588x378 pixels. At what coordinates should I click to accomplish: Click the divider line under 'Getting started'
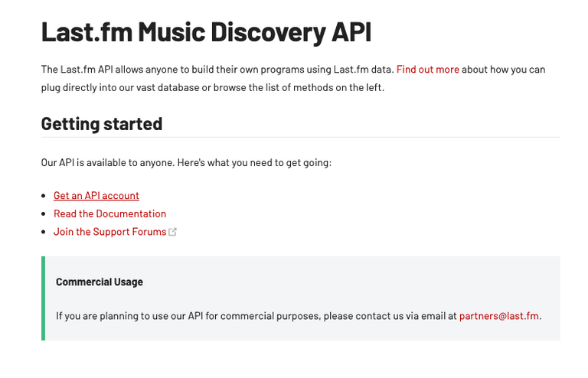pos(300,137)
